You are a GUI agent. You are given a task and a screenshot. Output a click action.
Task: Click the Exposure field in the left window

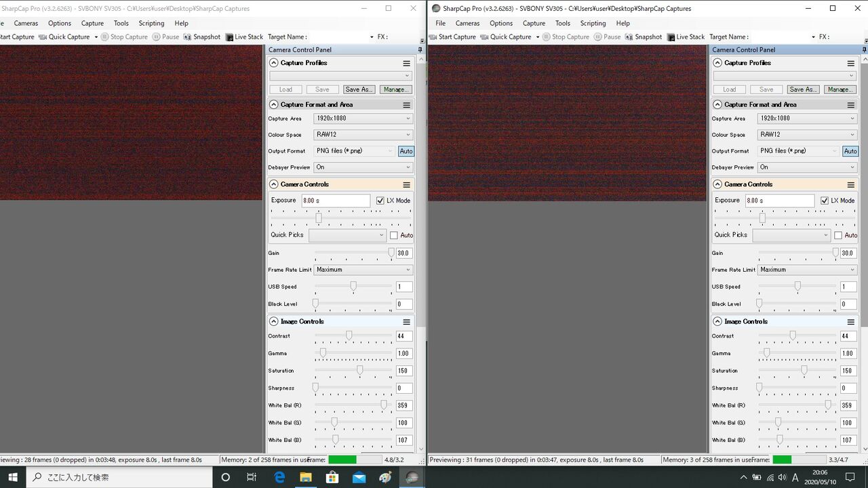[336, 201]
